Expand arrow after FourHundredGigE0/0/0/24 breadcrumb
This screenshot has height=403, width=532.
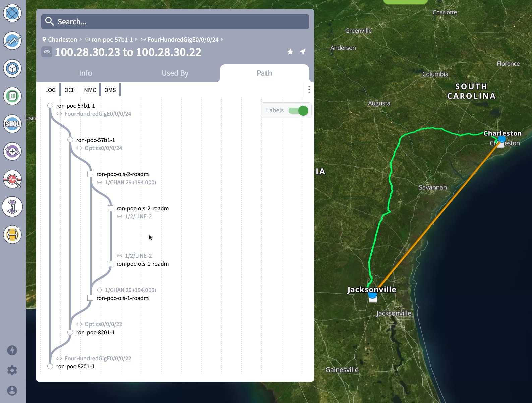tap(222, 39)
